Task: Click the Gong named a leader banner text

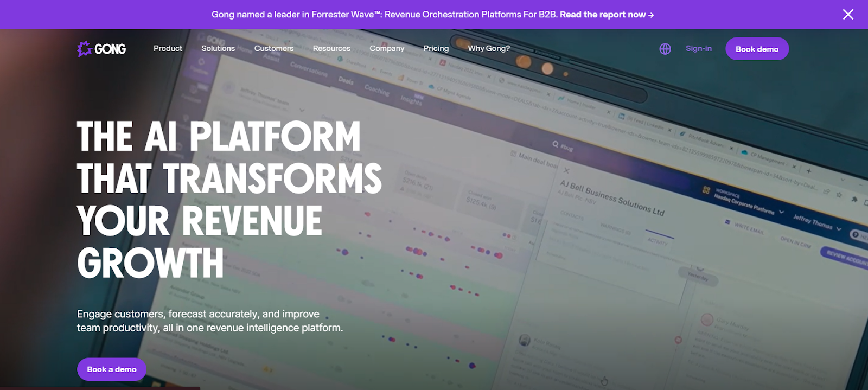Action: (385, 15)
